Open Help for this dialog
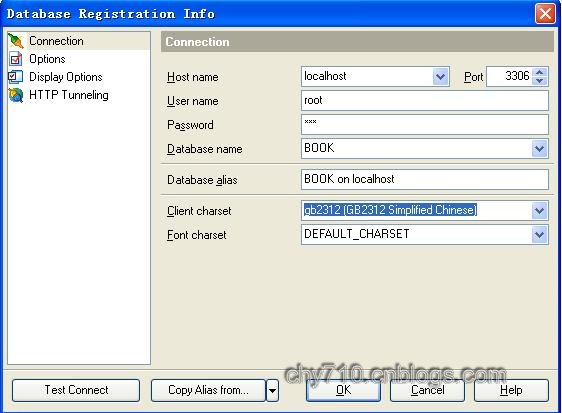Viewport: 562px width, 413px height. [511, 390]
